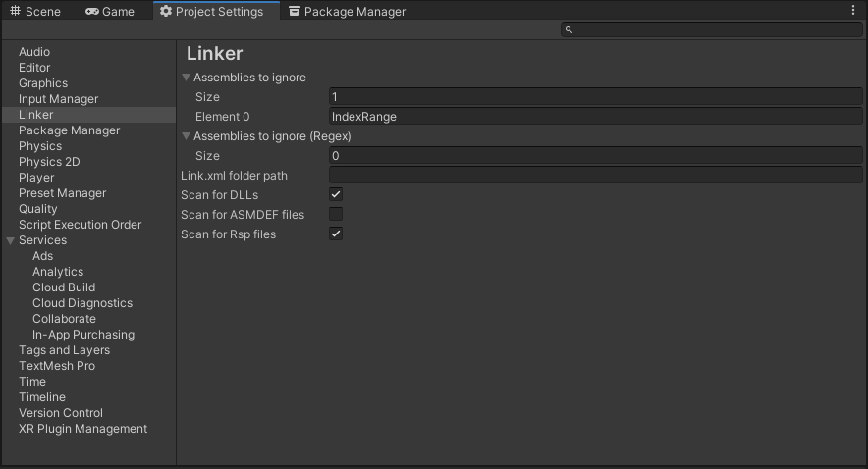
Task: Click the Game tab controller icon
Action: tap(92, 11)
